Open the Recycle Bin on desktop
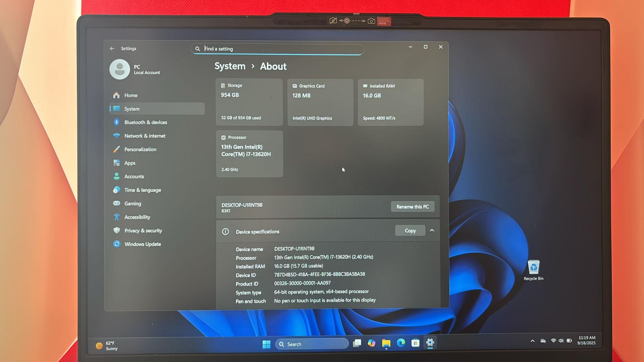This screenshot has width=644, height=362. click(x=533, y=270)
